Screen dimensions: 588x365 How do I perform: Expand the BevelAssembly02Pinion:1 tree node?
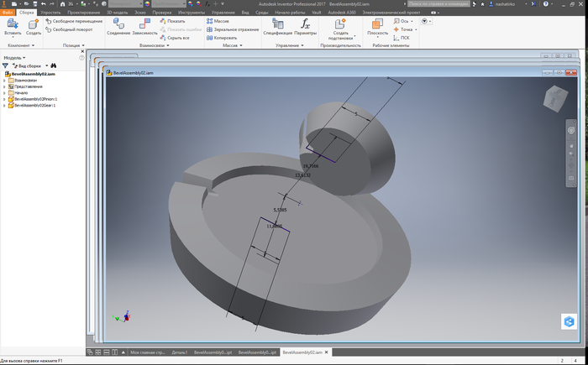[x=4, y=99]
